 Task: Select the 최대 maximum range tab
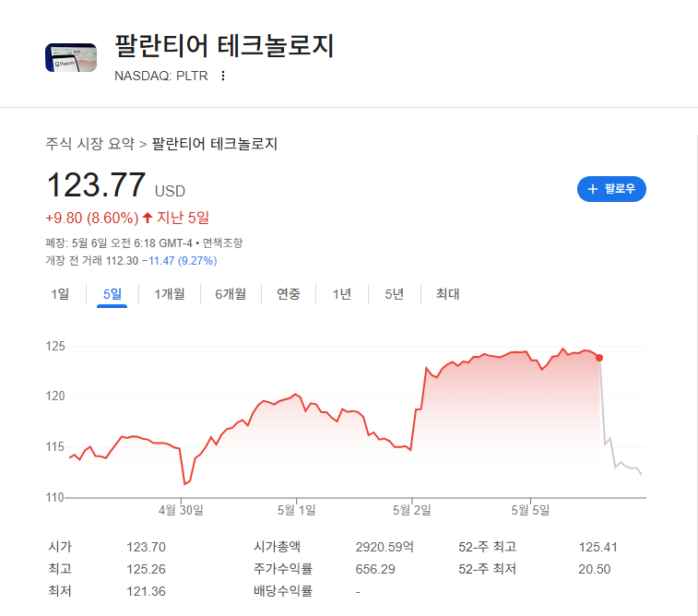coord(447,294)
